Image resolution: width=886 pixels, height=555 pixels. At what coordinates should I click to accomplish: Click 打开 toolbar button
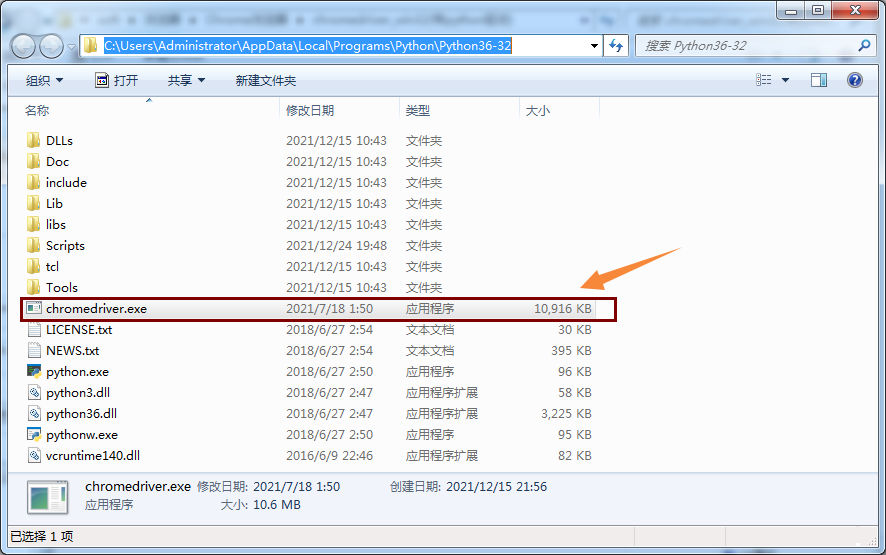(116, 80)
